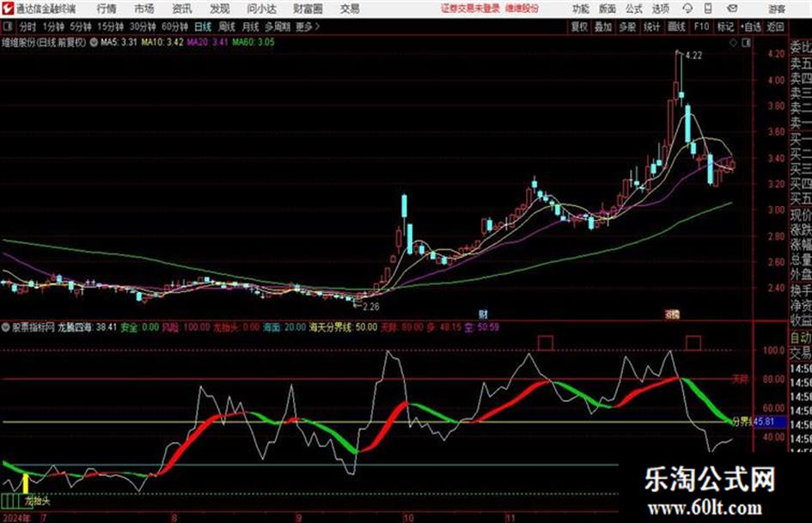Image resolution: width=812 pixels, height=523 pixels.
Task: Switch to the 分时 chart period
Action: point(27,27)
